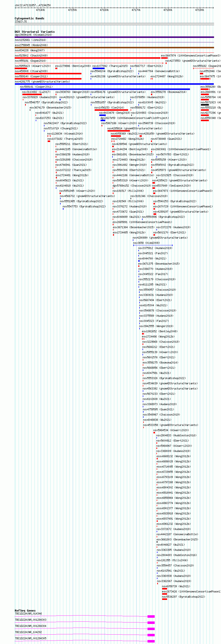
Task: Click the 47160k ruler position label
Action: pos(104,10)
